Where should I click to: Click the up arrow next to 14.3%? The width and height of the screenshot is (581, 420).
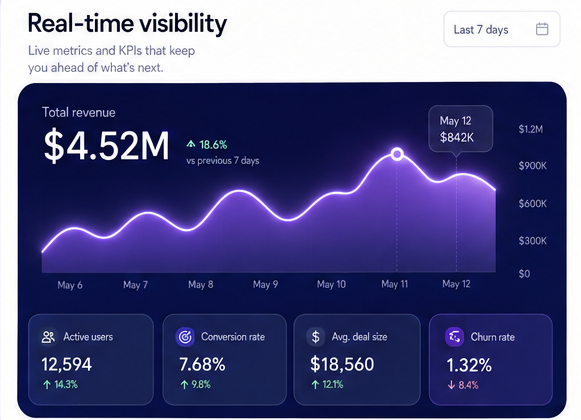coord(47,385)
